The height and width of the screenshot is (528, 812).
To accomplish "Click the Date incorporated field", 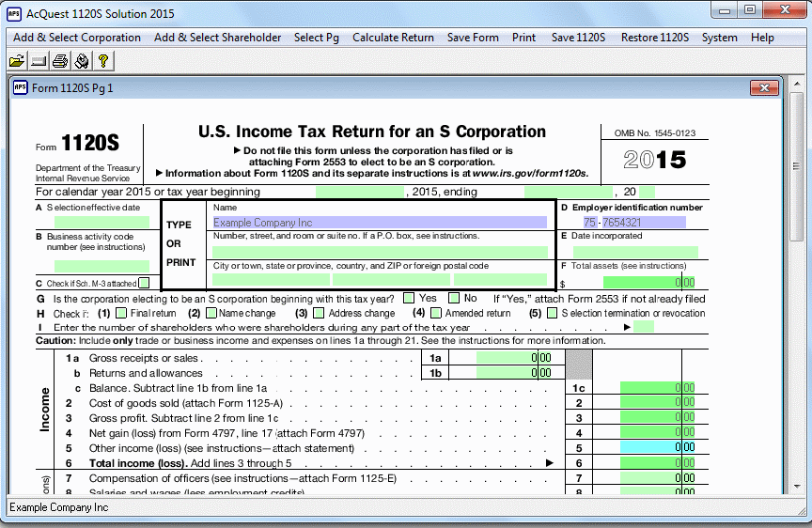I will click(635, 252).
